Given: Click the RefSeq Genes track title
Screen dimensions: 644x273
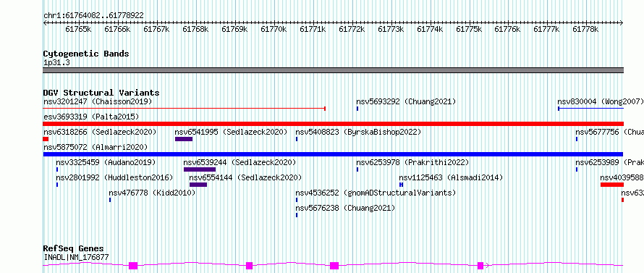Looking at the screenshot, I should coord(74,249).
